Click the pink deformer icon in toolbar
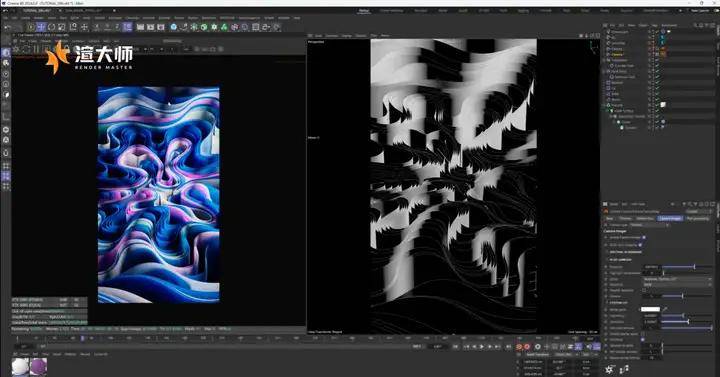 pyautogui.click(x=234, y=27)
